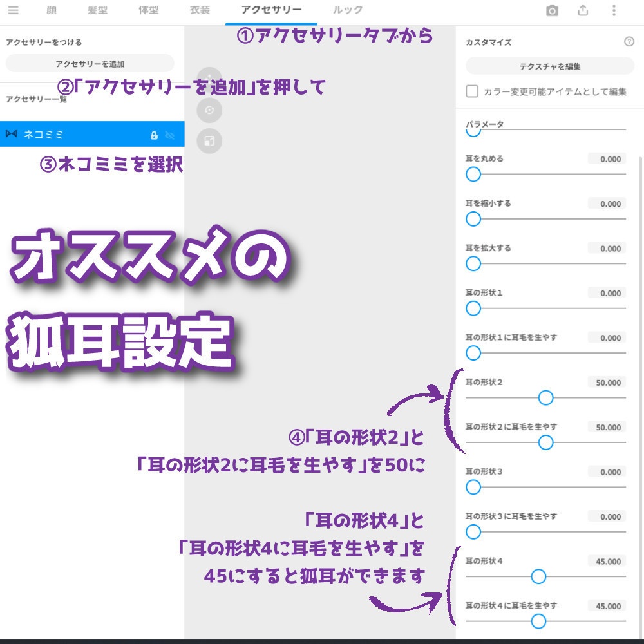
Task: Select the scale gizmo tool in the viewport
Action: (x=209, y=141)
